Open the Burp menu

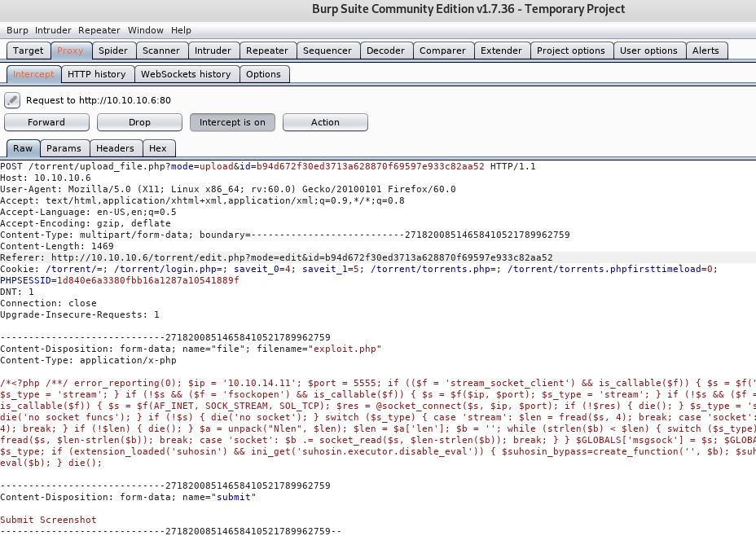coord(17,30)
